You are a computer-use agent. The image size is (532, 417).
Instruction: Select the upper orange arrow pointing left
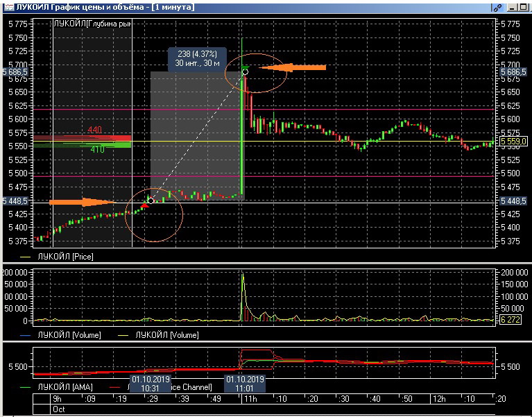point(297,67)
